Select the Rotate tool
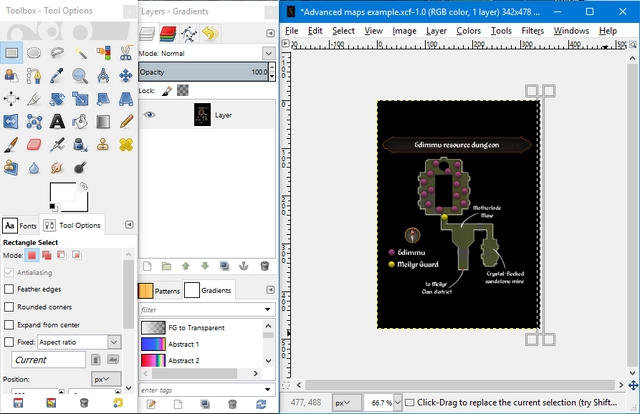 (x=57, y=99)
